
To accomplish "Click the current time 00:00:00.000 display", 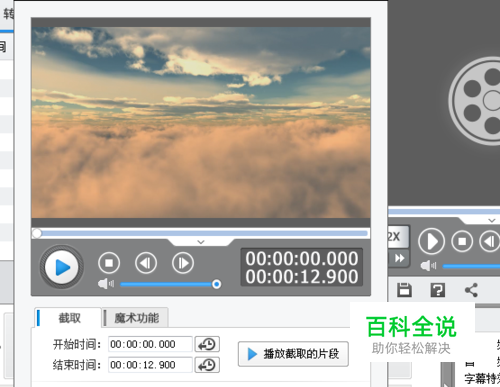I will click(302, 258).
